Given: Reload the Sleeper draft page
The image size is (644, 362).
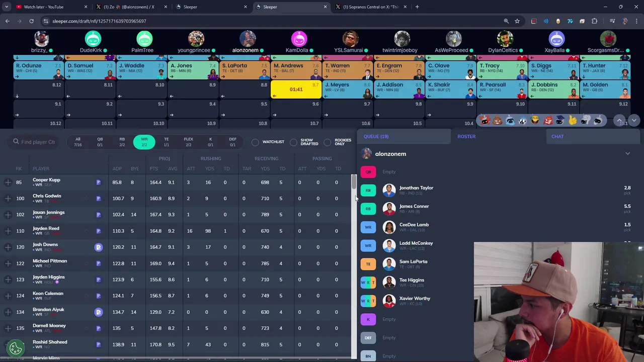Looking at the screenshot, I should point(31,21).
